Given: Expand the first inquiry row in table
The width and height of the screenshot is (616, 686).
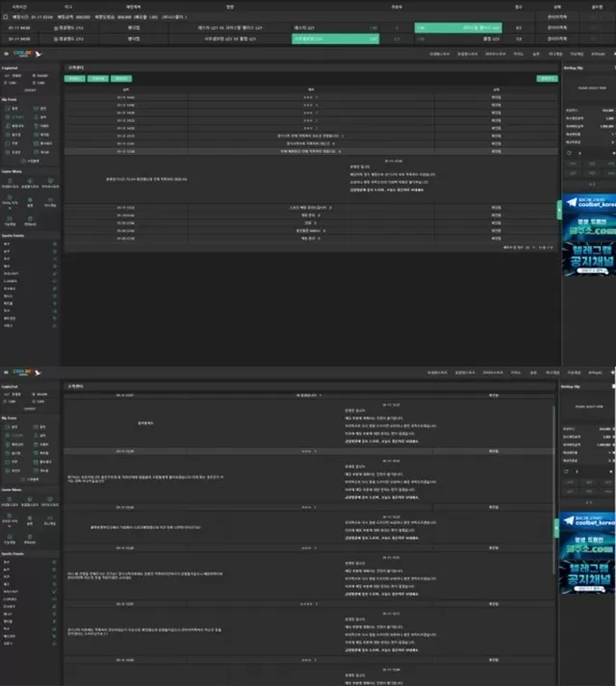Looking at the screenshot, I should (308, 97).
